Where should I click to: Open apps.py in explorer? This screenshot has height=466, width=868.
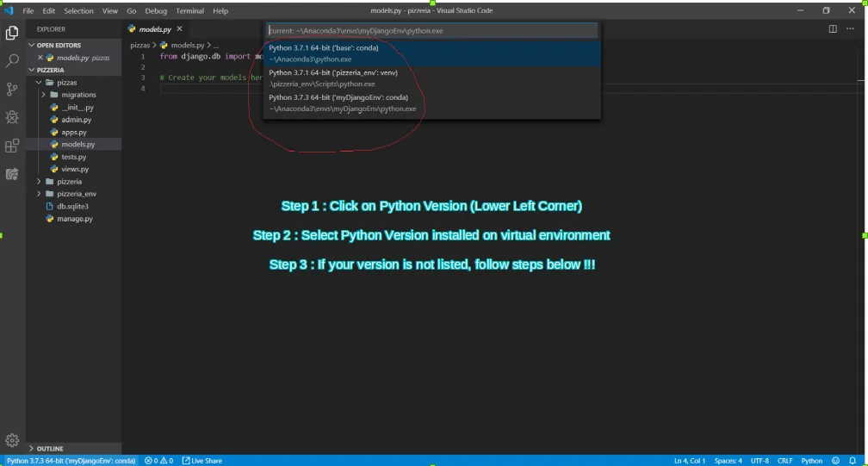click(74, 133)
